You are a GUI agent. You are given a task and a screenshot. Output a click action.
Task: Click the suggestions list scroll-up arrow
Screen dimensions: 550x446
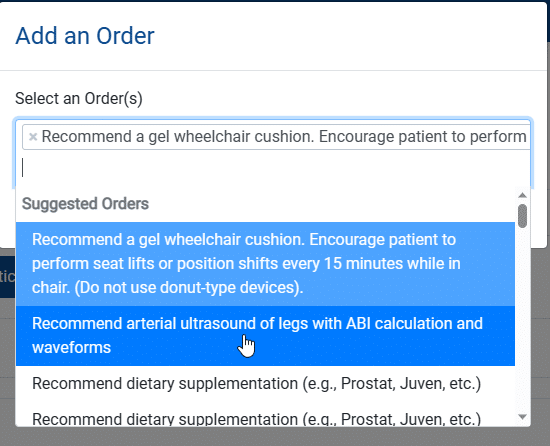point(522,195)
